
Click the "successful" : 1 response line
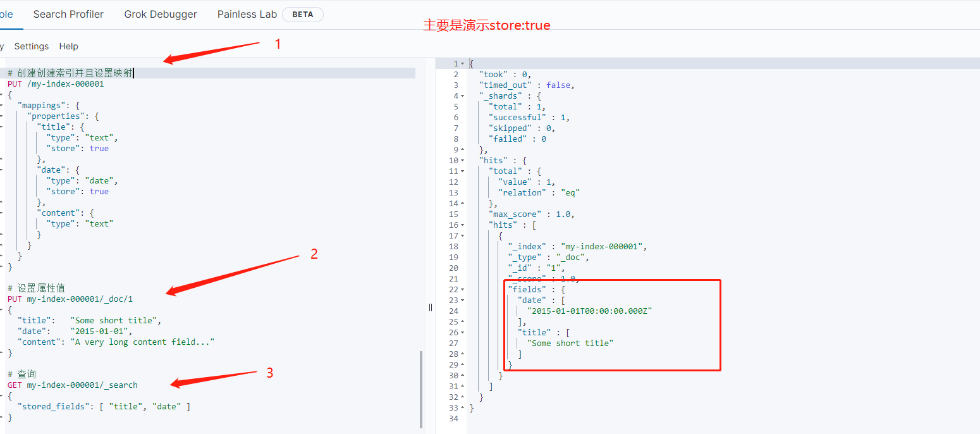(529, 118)
